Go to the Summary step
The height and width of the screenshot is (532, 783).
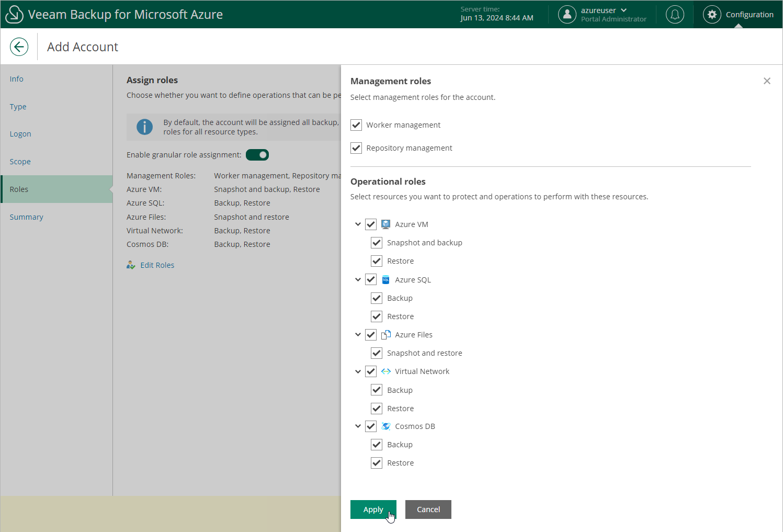pos(56,217)
